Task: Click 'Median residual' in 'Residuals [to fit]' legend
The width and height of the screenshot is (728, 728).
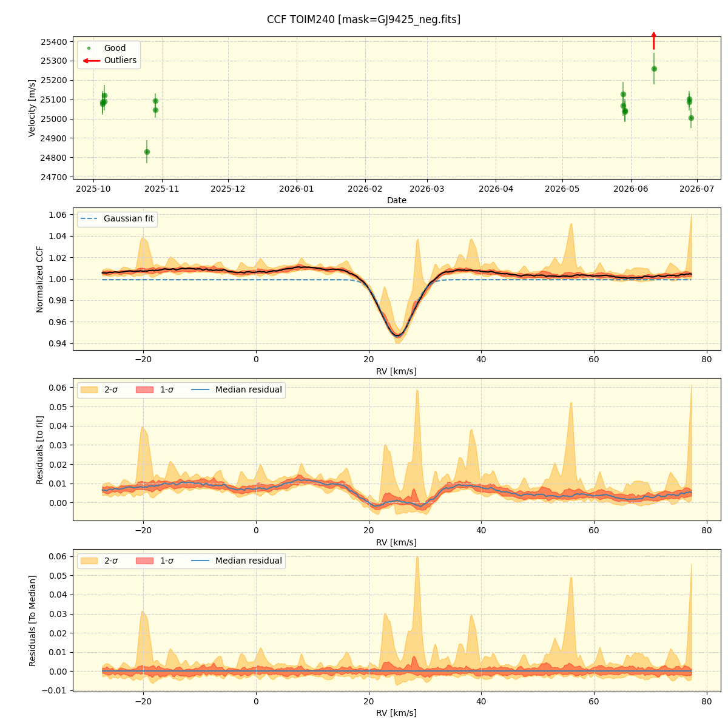Action: 249,390
